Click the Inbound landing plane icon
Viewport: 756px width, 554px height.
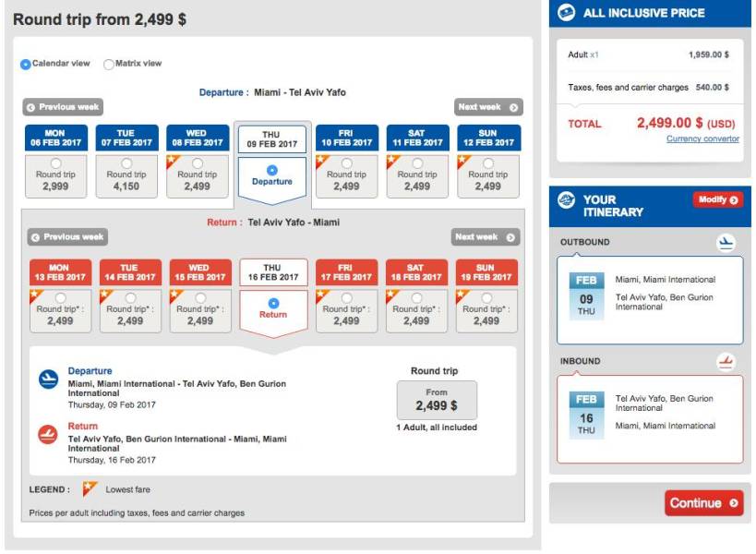pos(726,362)
